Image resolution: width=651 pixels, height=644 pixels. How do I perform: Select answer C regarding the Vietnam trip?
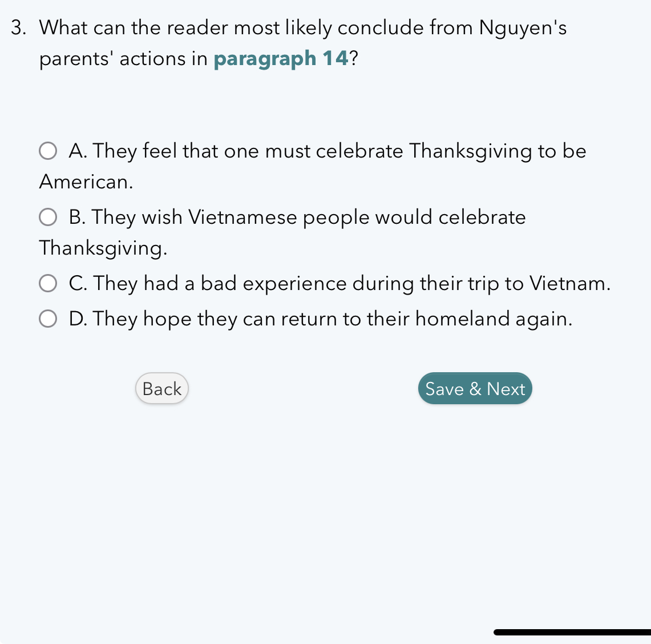(48, 283)
